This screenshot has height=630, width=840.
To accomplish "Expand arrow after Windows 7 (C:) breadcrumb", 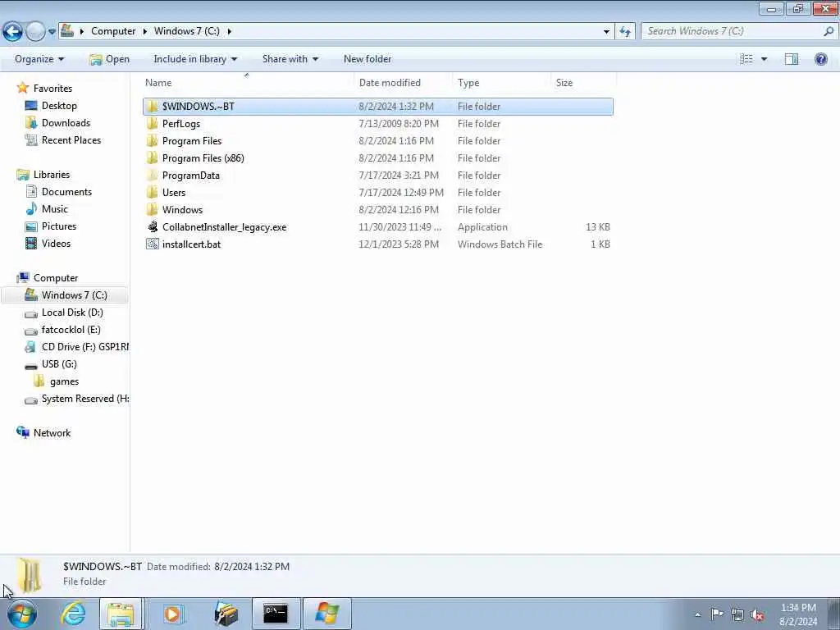I will coord(230,31).
